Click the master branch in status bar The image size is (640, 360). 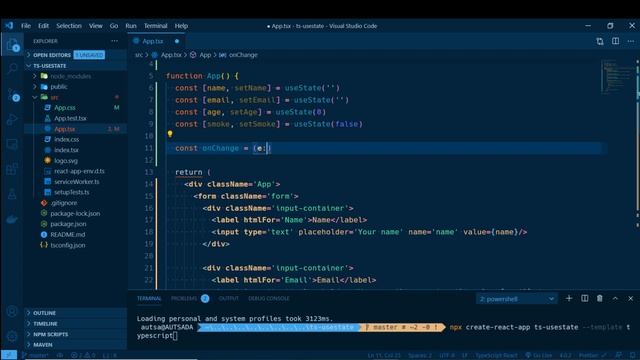coord(34,355)
